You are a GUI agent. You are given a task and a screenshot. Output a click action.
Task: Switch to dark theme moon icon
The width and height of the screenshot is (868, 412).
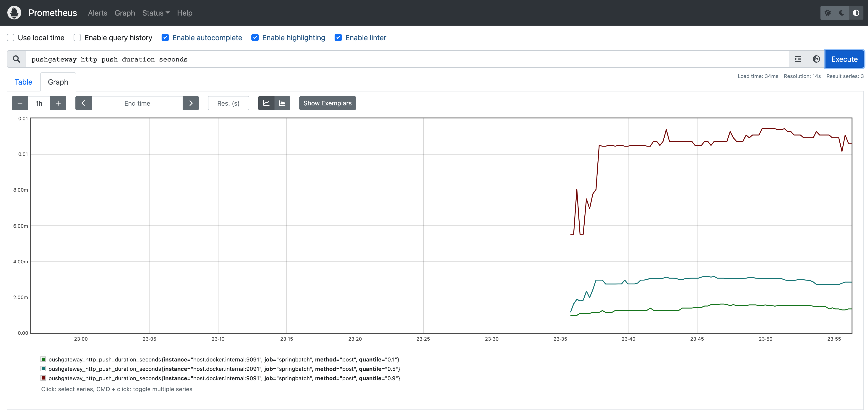842,13
